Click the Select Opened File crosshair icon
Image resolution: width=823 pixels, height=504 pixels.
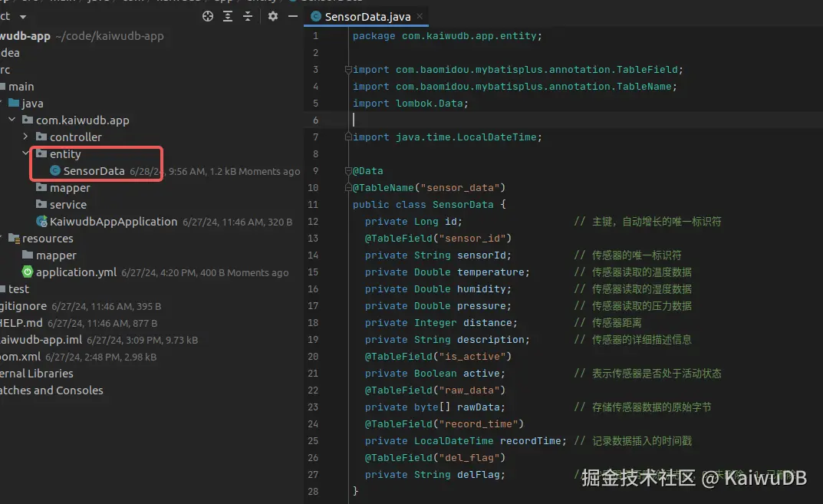pos(208,16)
